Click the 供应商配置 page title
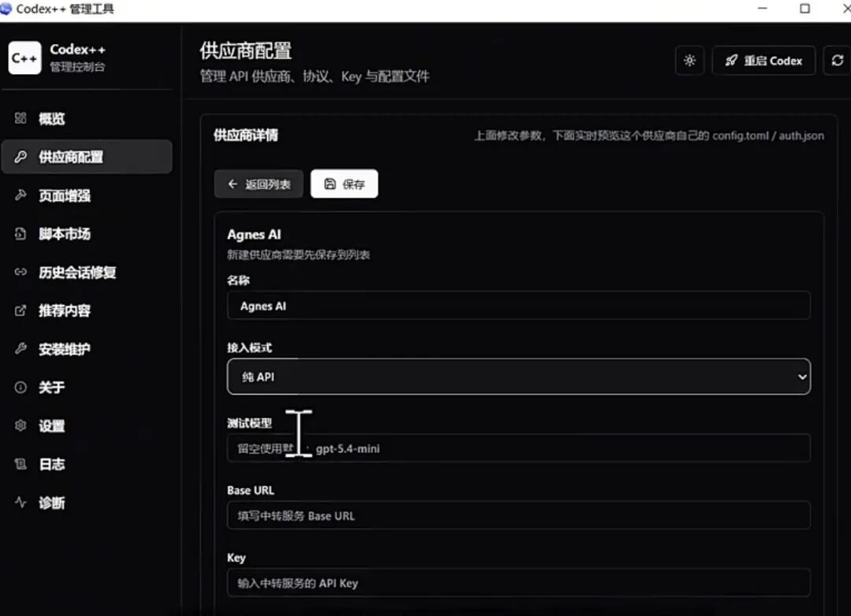Screen dimensions: 851x616 tap(246, 50)
